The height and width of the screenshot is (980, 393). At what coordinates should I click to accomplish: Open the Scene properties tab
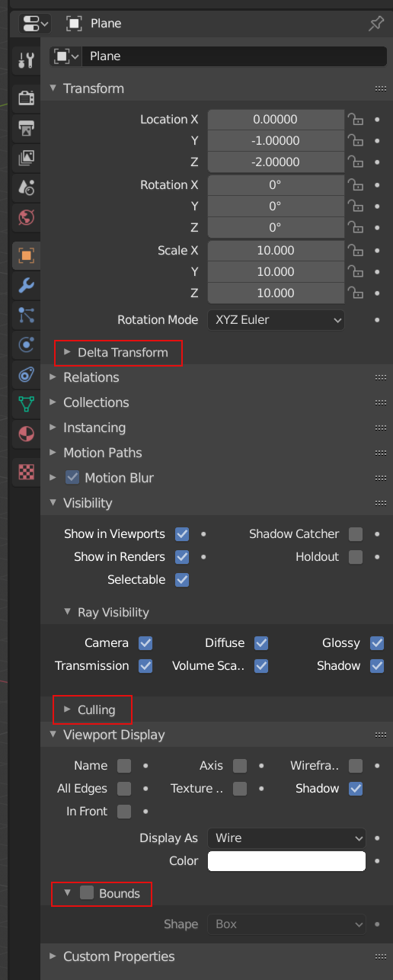pyautogui.click(x=27, y=187)
